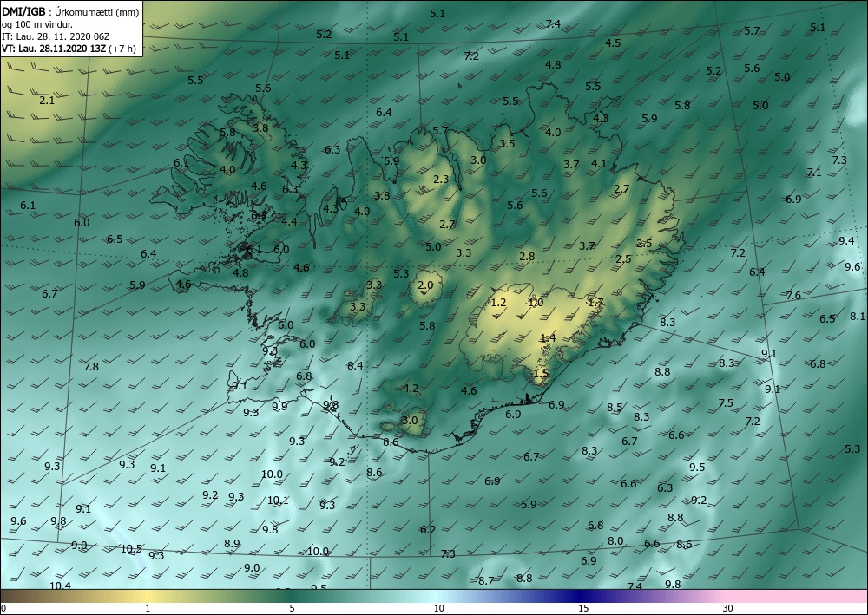868x615 pixels.
Task: Click the '8.4' value on the map
Action: pos(355,365)
